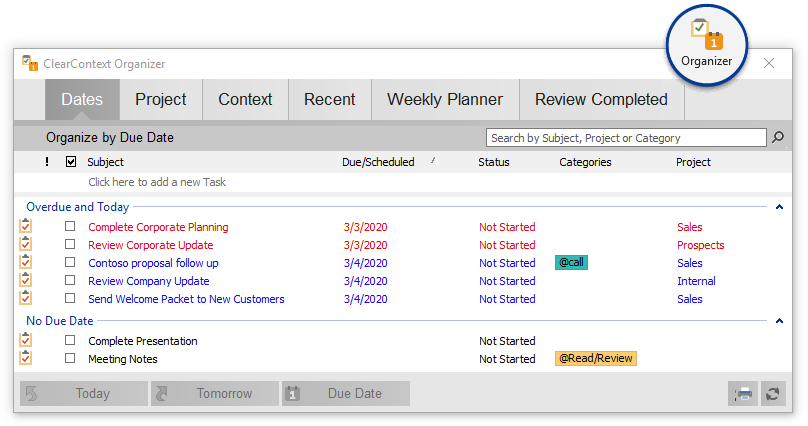Click task icon for Send Welcome Packet row
Viewport: 808px width, 426px height.
(x=25, y=298)
